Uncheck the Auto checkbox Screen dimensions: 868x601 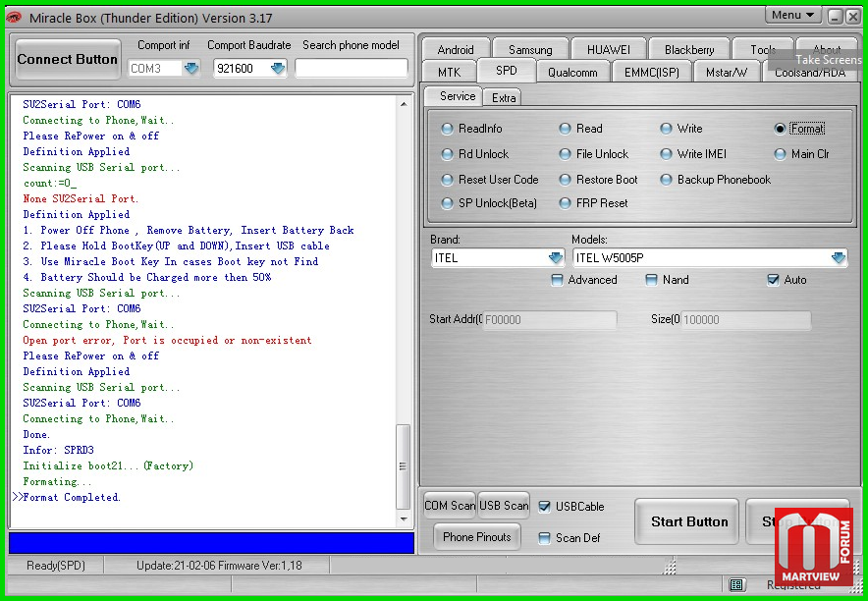coord(774,280)
